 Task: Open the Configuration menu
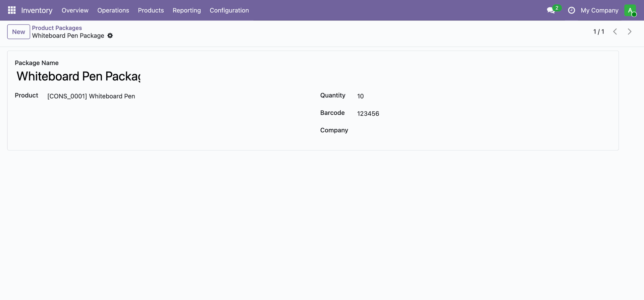229,10
